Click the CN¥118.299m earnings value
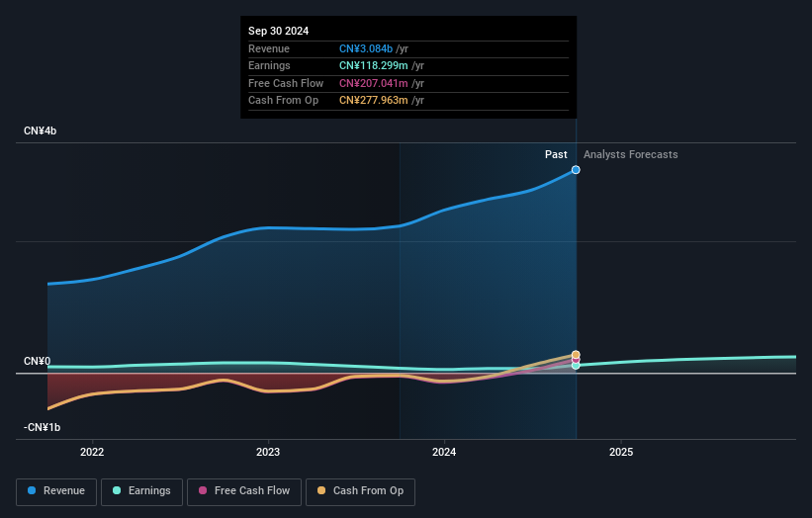Viewport: 812px width, 518px height. (374, 65)
